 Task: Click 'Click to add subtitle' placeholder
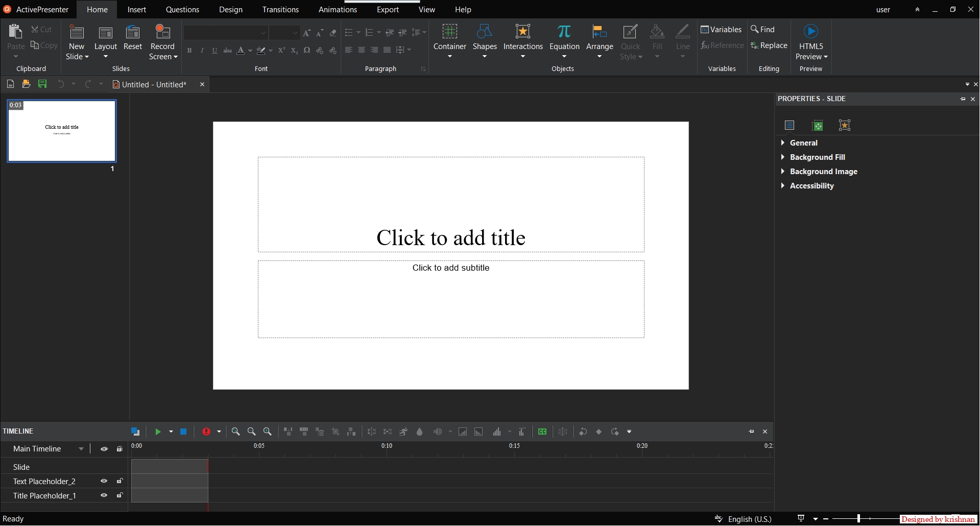pos(451,299)
